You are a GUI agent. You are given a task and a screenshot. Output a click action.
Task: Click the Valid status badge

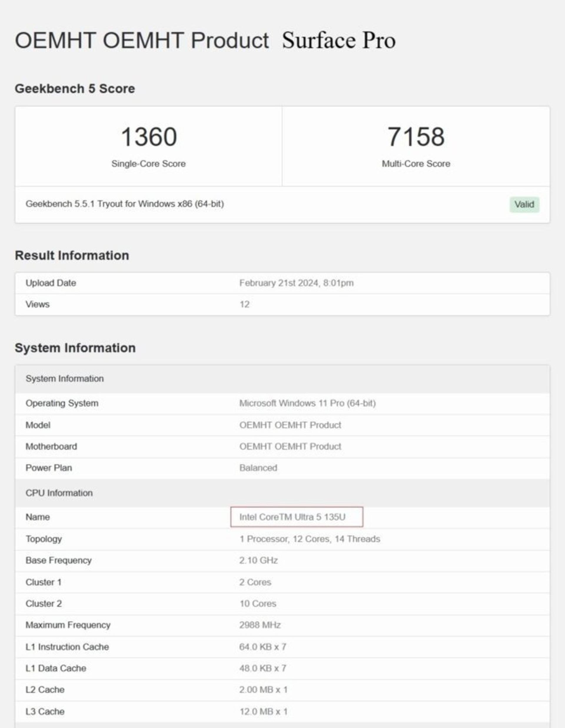click(524, 204)
